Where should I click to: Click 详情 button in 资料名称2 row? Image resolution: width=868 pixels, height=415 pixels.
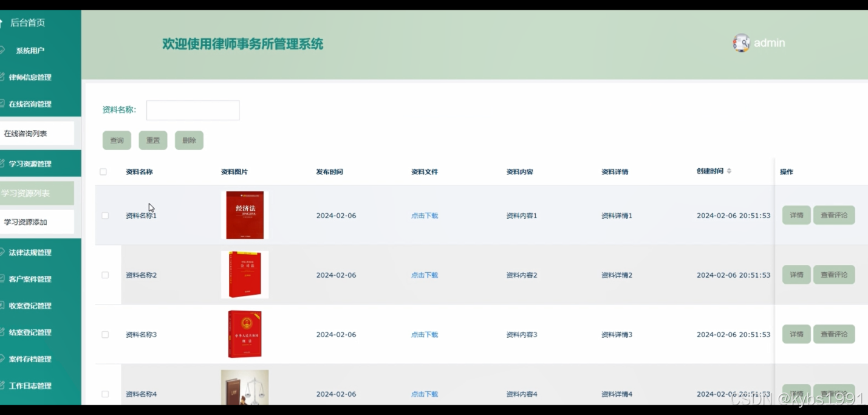point(796,275)
